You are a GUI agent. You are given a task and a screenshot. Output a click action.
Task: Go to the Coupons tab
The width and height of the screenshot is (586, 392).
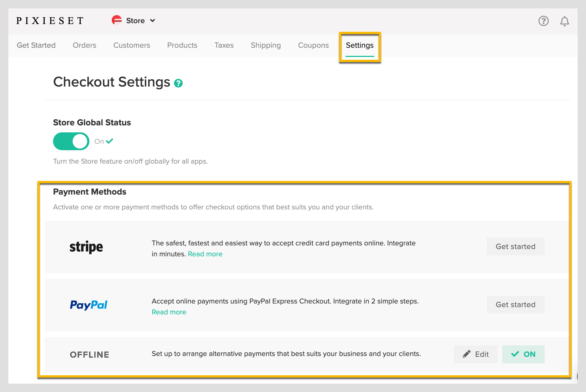click(313, 45)
